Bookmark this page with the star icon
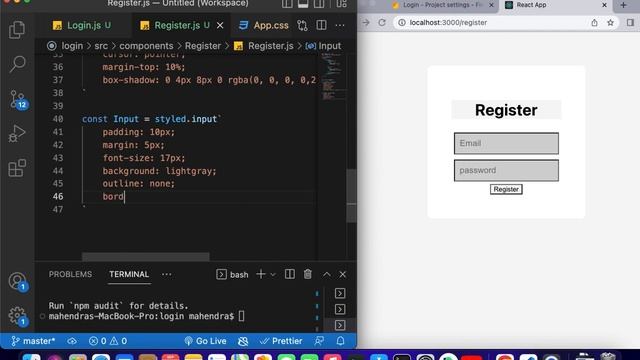The width and height of the screenshot is (640, 360). [610, 22]
